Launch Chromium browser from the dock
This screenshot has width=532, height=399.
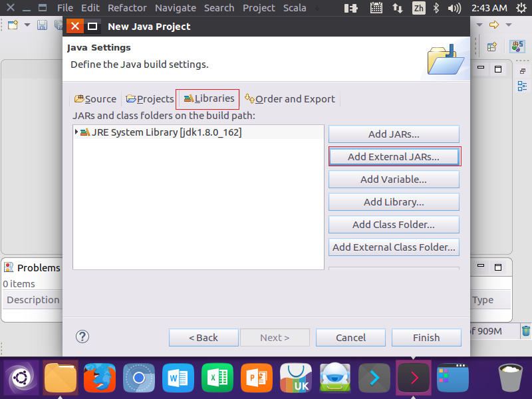coord(139,378)
